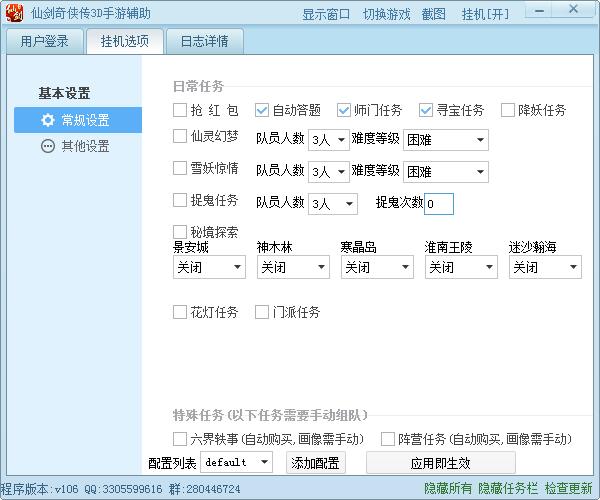Uncheck the 师门任务 checkbox
This screenshot has width=600, height=500.
[x=344, y=110]
